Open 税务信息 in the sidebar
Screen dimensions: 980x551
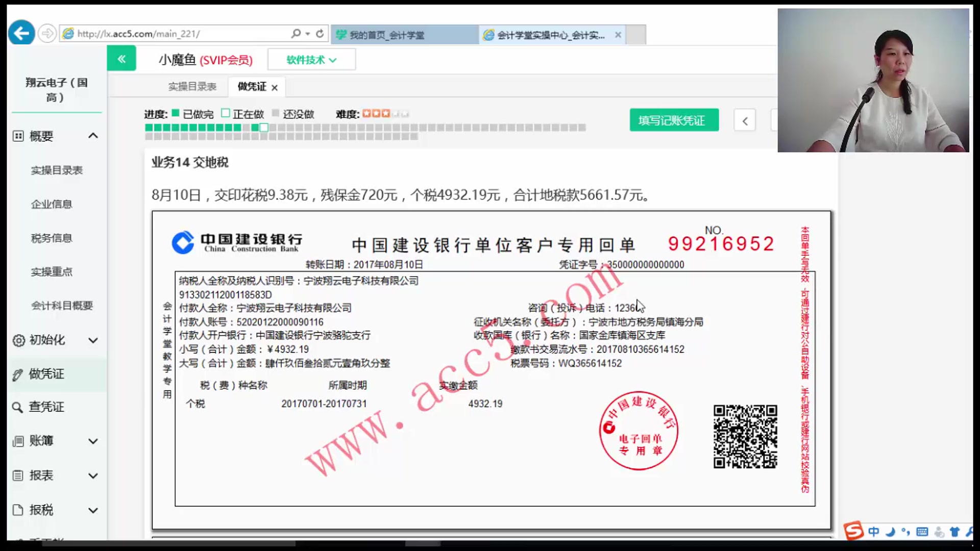click(52, 238)
